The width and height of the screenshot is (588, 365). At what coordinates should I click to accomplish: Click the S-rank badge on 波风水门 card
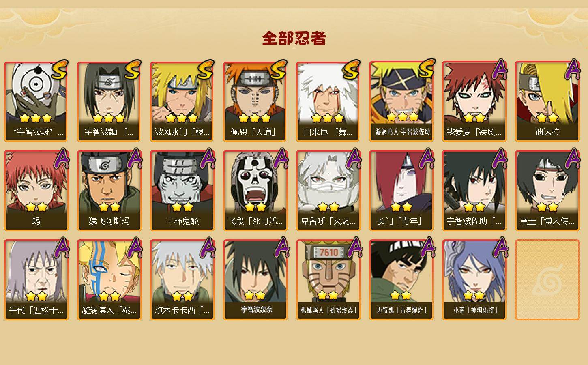(205, 70)
